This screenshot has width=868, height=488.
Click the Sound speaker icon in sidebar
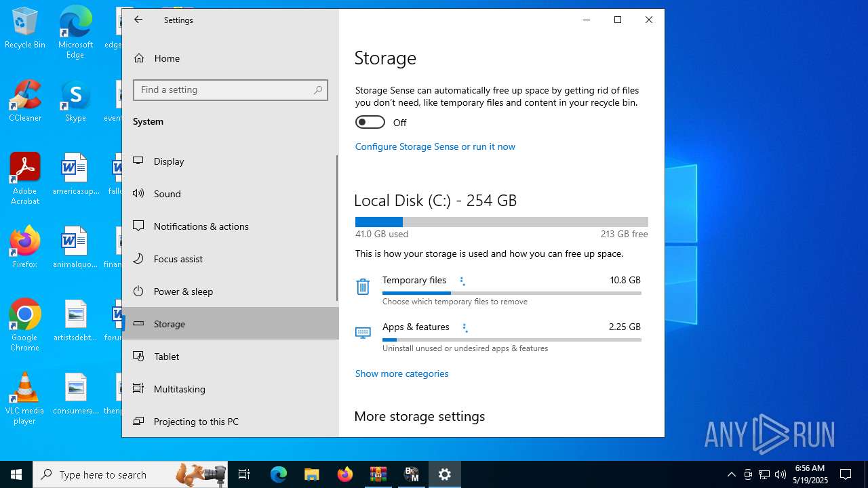point(138,193)
